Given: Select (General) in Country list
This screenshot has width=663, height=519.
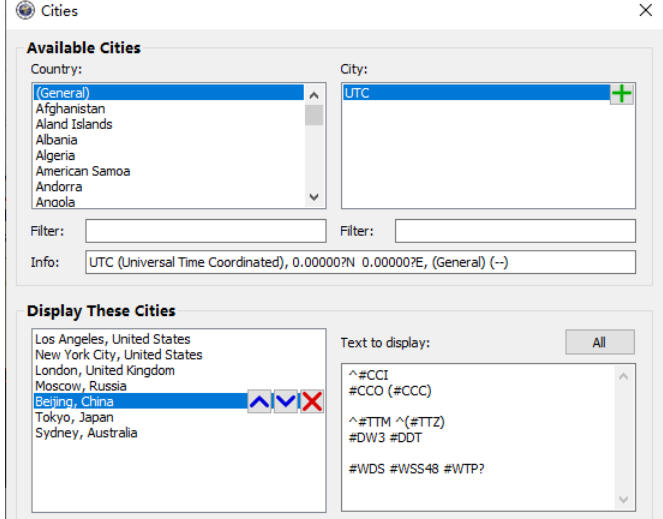Looking at the screenshot, I should 168,93.
